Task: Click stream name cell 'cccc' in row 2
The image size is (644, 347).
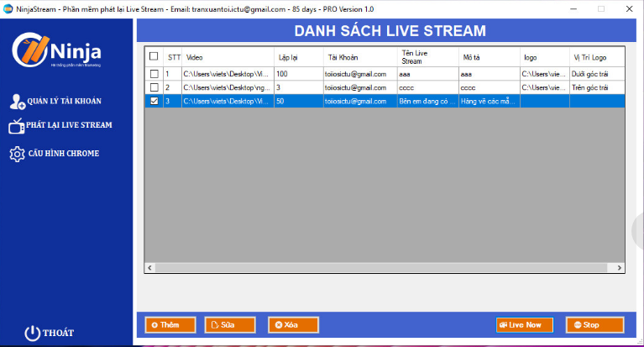Action: (x=428, y=87)
